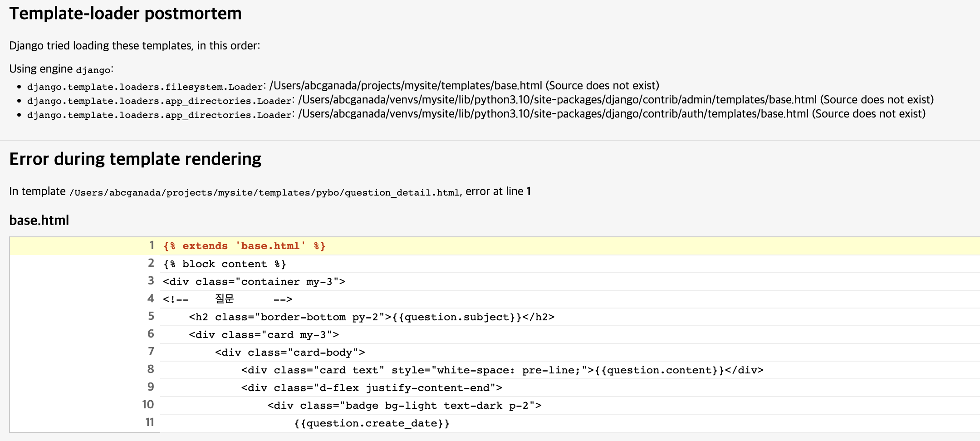This screenshot has width=980, height=441.
Task: Click the line number 11 in gutter
Action: [150, 422]
